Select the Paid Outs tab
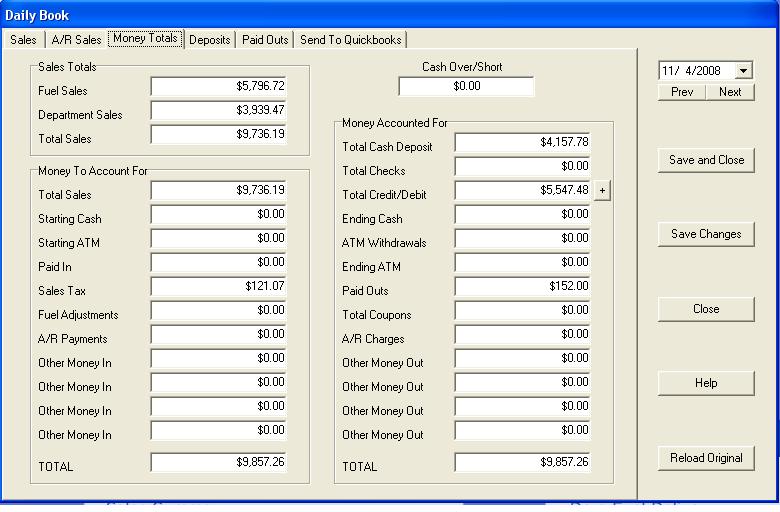This screenshot has width=780, height=512. point(265,40)
